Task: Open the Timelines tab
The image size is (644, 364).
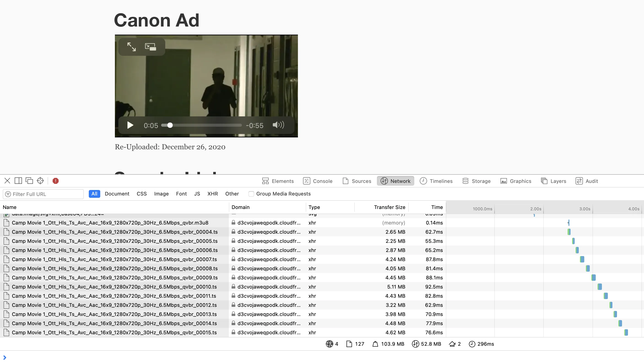Action: [436, 181]
